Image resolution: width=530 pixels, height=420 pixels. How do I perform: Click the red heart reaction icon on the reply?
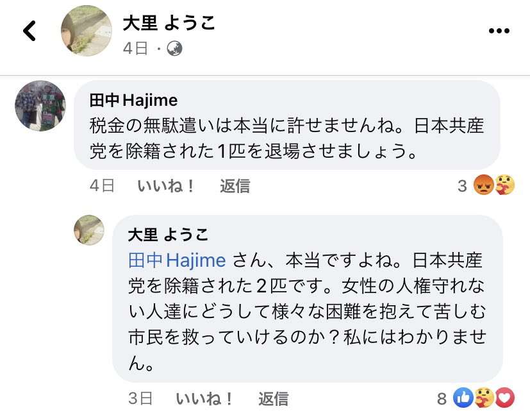(x=505, y=399)
